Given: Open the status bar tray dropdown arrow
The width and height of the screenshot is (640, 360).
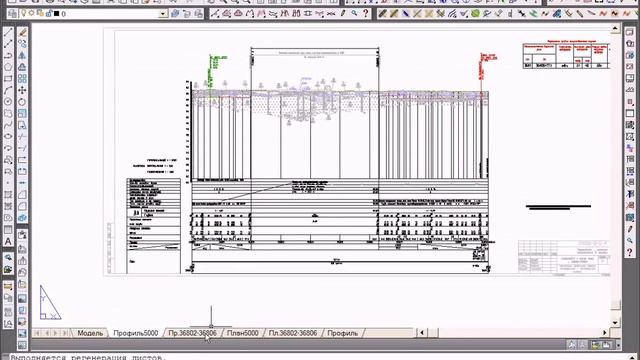Looking at the screenshot, I should [618, 345].
